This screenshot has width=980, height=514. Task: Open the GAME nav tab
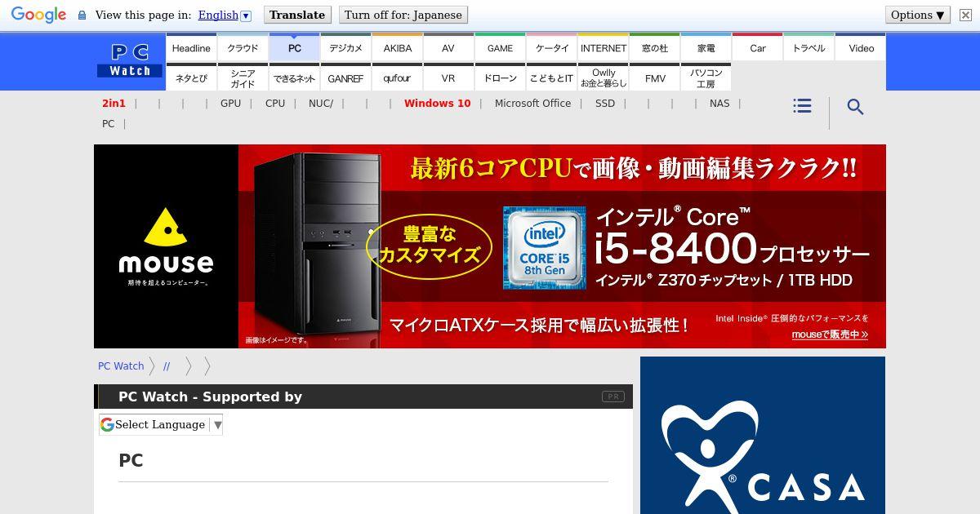click(500, 47)
